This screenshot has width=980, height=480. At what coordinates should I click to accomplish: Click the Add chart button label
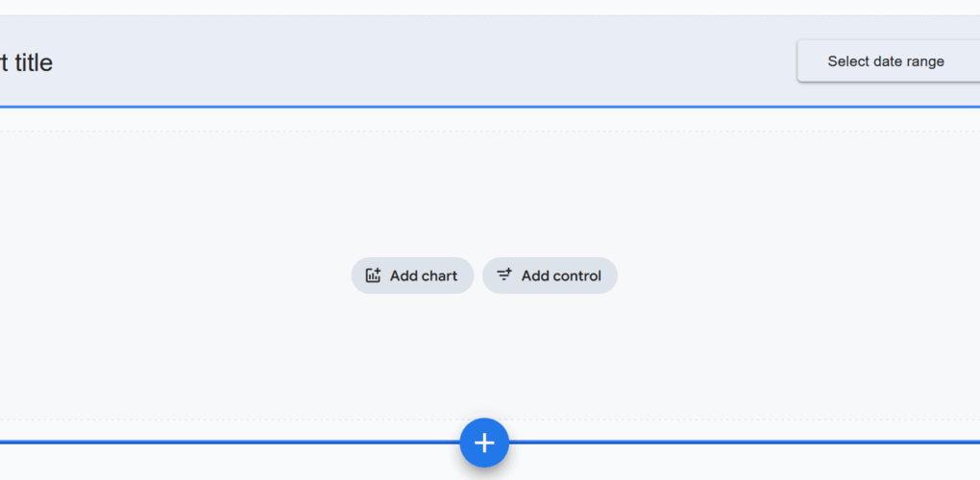424,276
